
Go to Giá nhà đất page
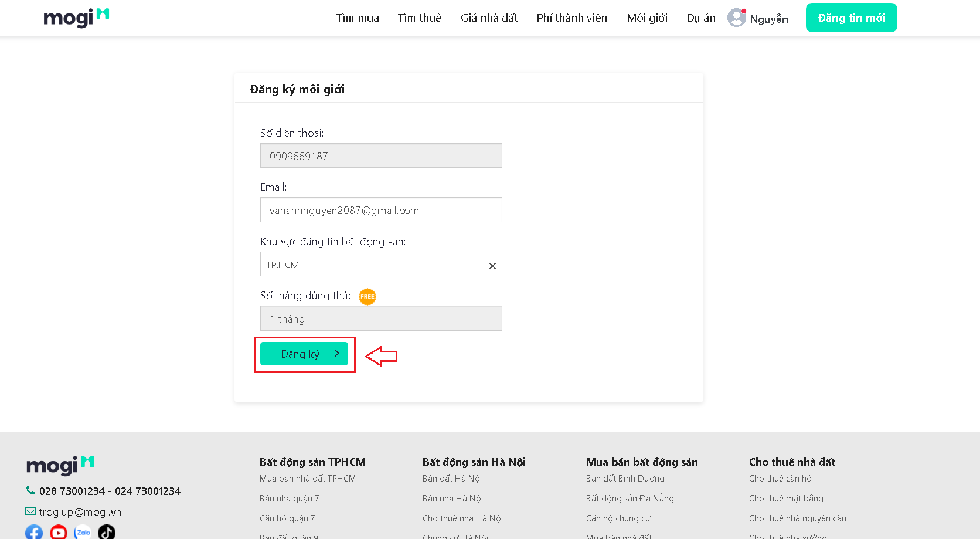(489, 18)
